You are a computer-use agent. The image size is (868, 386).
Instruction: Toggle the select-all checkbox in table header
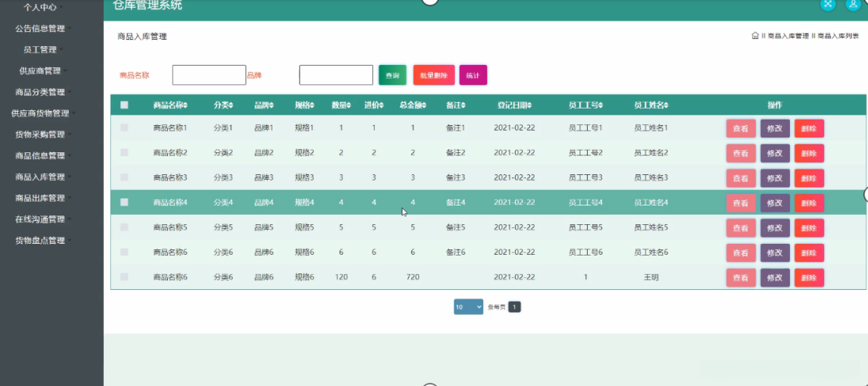[x=124, y=105]
